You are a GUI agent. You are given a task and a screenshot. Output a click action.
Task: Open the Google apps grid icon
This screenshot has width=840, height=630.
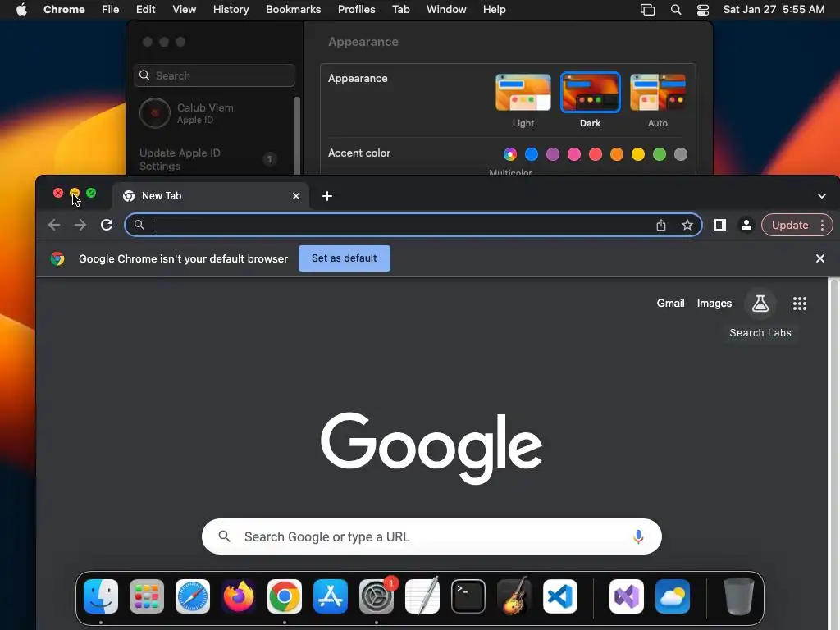[800, 304]
